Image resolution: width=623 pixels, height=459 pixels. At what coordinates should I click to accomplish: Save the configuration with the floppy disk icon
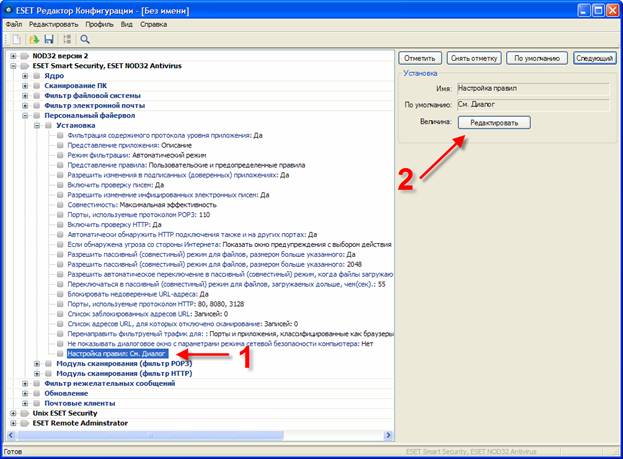tap(49, 39)
